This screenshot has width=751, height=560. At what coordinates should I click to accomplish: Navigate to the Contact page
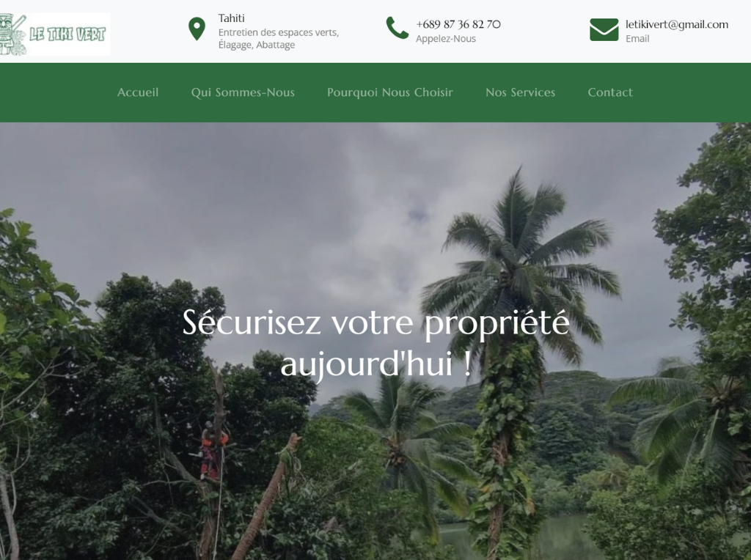pyautogui.click(x=610, y=92)
